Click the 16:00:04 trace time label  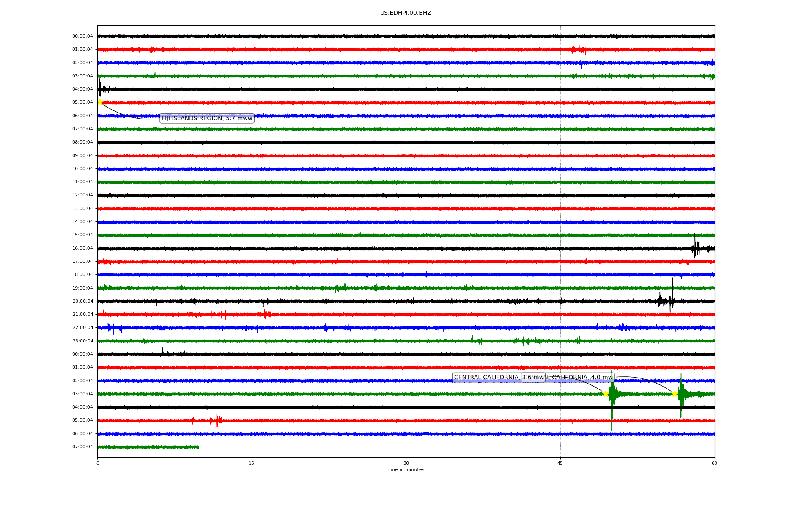coord(82,248)
